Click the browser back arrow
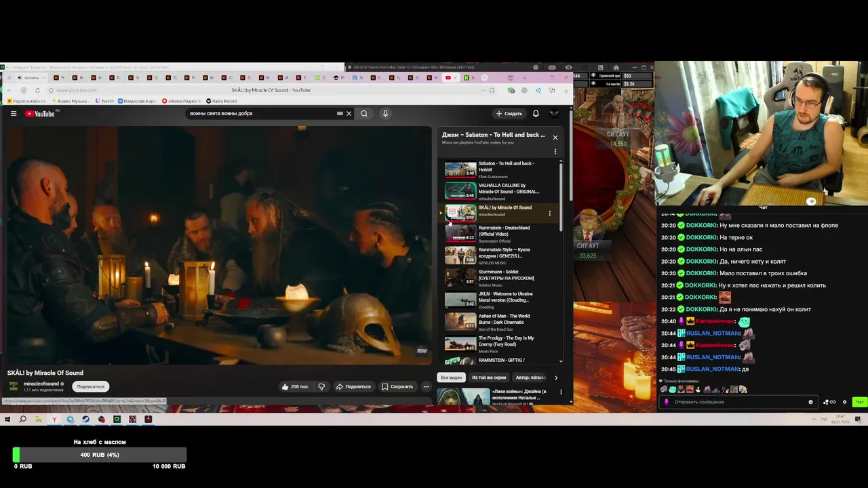 (x=10, y=90)
